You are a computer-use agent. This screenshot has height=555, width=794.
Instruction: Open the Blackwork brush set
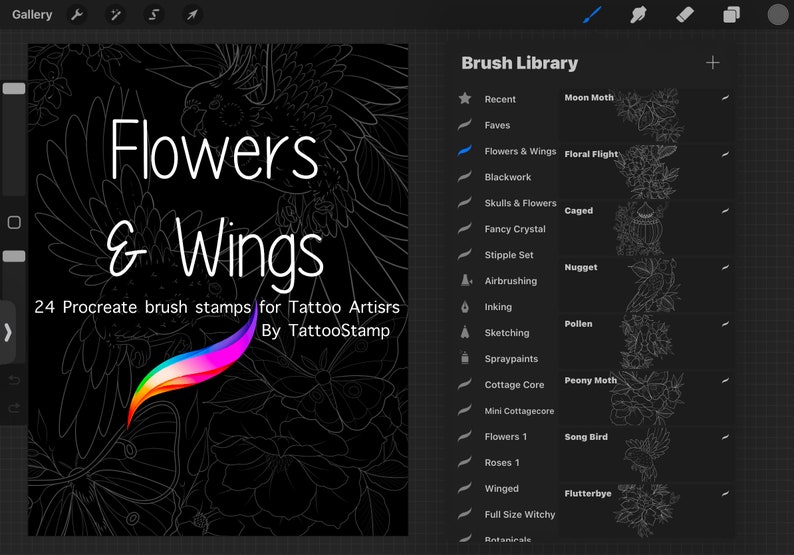pos(505,177)
